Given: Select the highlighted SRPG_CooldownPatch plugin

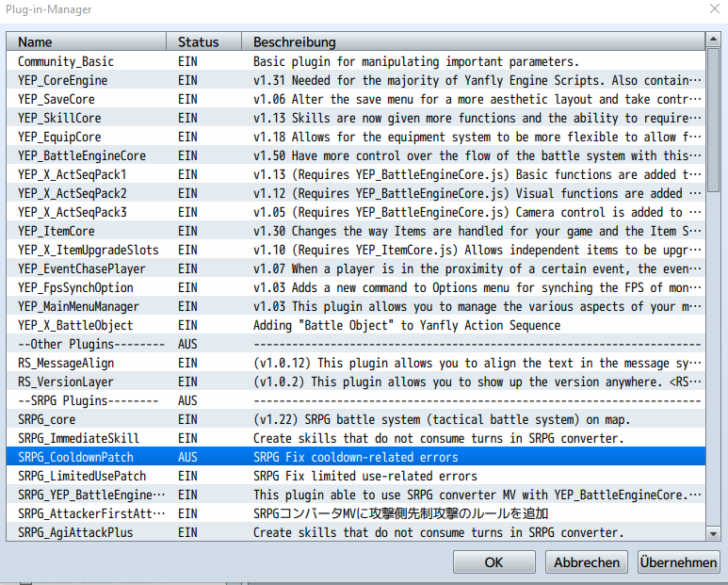Looking at the screenshot, I should coord(356,457).
